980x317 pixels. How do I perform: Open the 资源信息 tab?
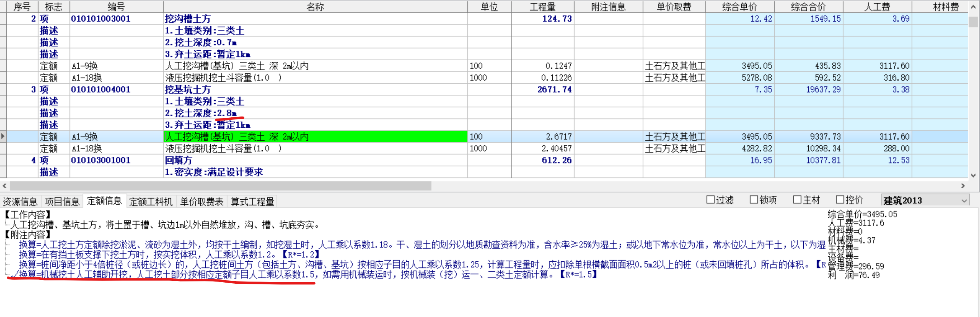click(x=20, y=201)
